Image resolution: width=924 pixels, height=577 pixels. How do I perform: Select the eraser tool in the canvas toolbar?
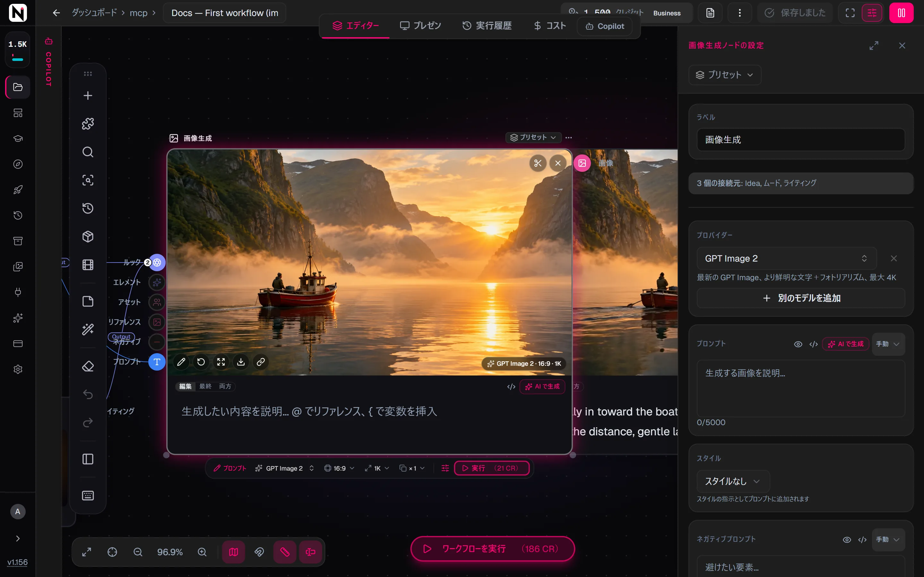pyautogui.click(x=88, y=366)
